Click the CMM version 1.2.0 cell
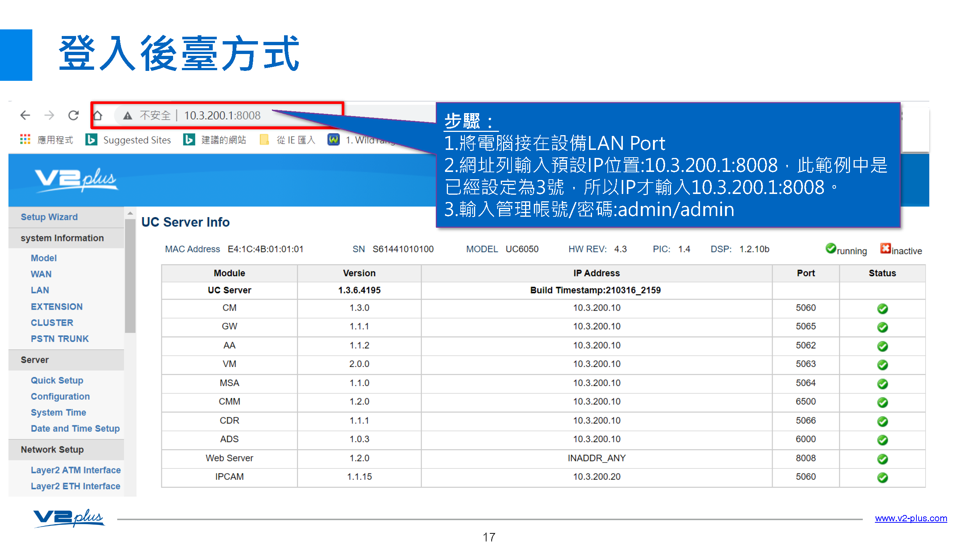Screen dimensions: 980x551 click(359, 401)
